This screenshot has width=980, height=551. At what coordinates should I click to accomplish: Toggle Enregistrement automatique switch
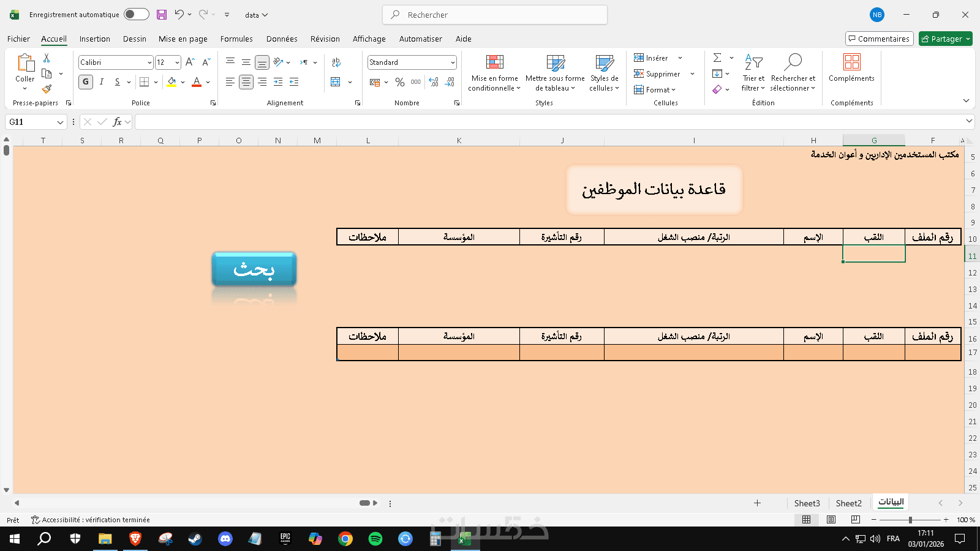tap(137, 15)
